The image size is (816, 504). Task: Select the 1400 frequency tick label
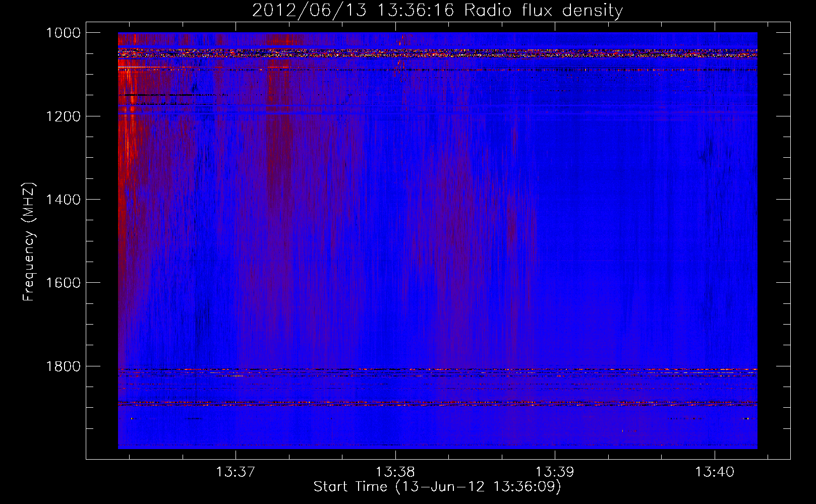(63, 200)
